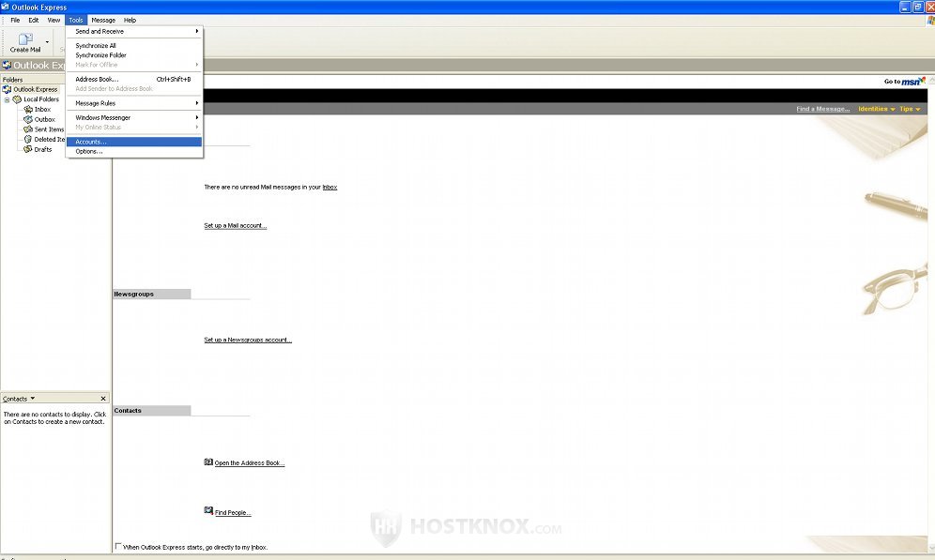Viewport: 935px width, 560px height.
Task: Click the Local Folders icon
Action: (x=17, y=99)
